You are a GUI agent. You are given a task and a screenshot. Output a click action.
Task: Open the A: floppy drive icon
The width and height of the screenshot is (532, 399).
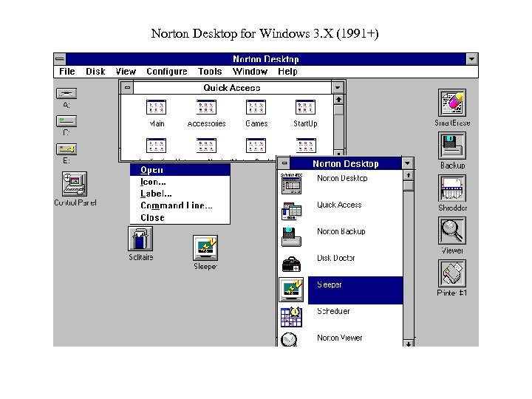tap(66, 93)
